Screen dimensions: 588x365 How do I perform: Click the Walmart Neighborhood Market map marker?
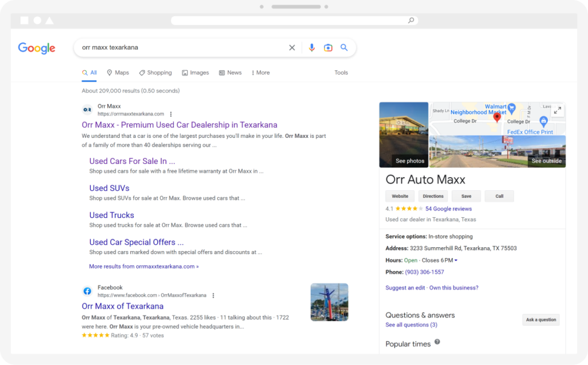pos(512,109)
